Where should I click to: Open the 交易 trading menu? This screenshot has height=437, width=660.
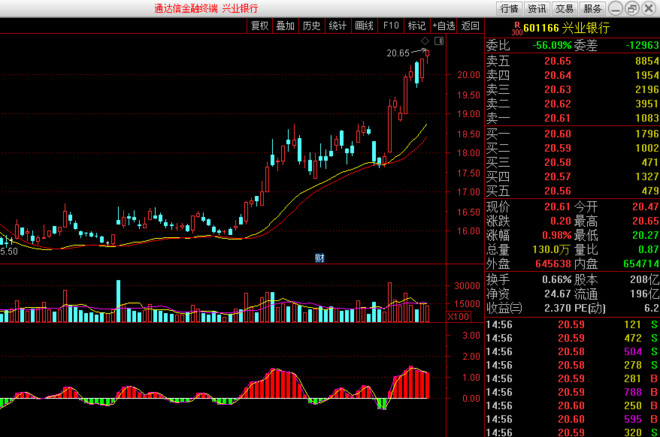(564, 8)
